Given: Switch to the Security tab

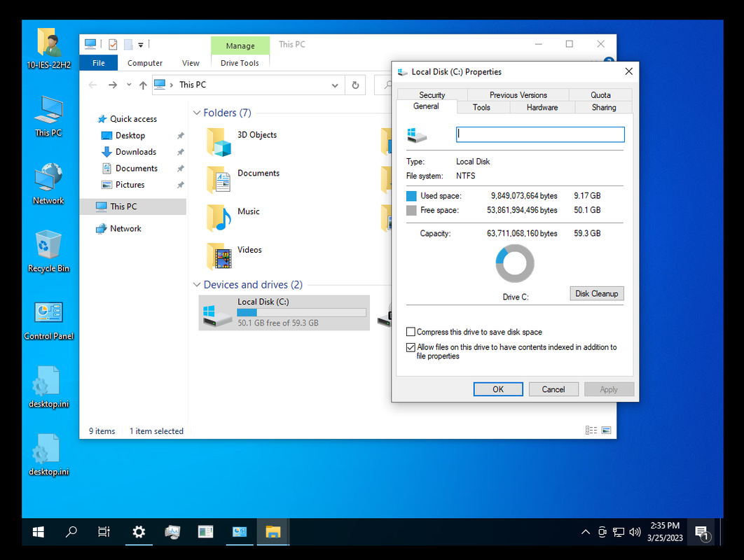Looking at the screenshot, I should click(x=432, y=94).
